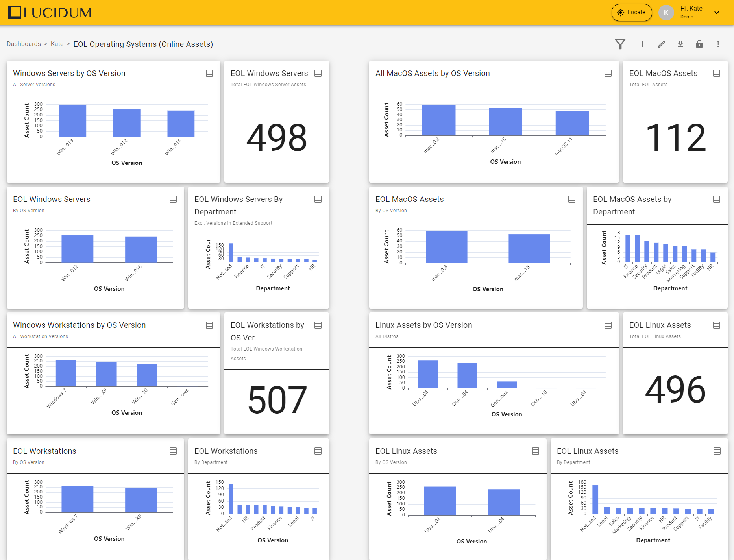Open details icon on EOL Windows Servers By Department

coord(318,199)
